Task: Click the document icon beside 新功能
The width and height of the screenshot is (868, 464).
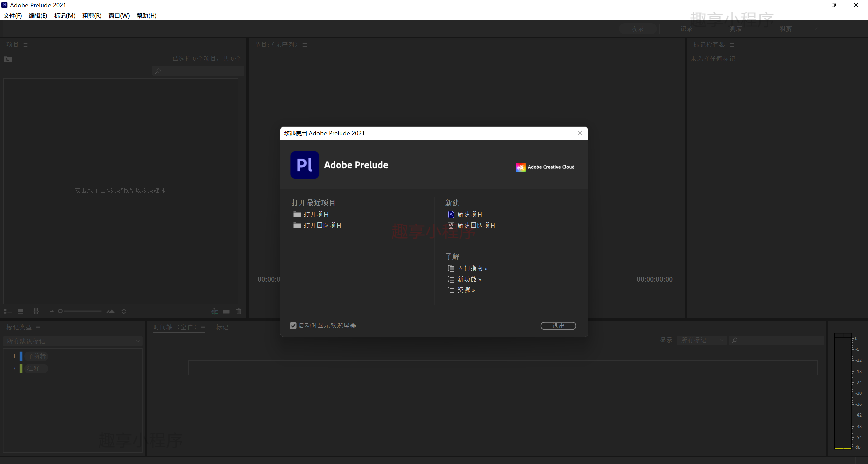Action: pyautogui.click(x=451, y=279)
